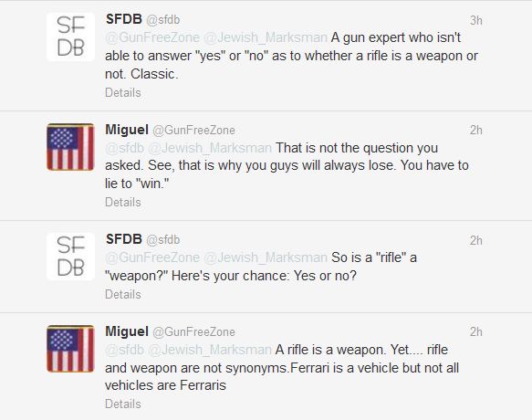Expand Details under the 'Classic.' tweet
This screenshot has height=420, width=532.
tap(123, 92)
